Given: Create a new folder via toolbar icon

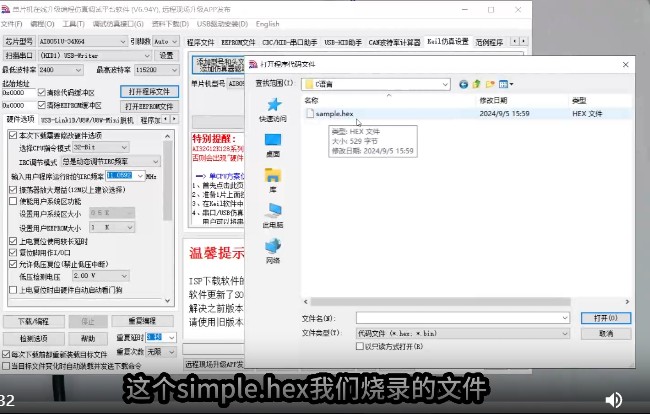Looking at the screenshot, I should click(490, 84).
